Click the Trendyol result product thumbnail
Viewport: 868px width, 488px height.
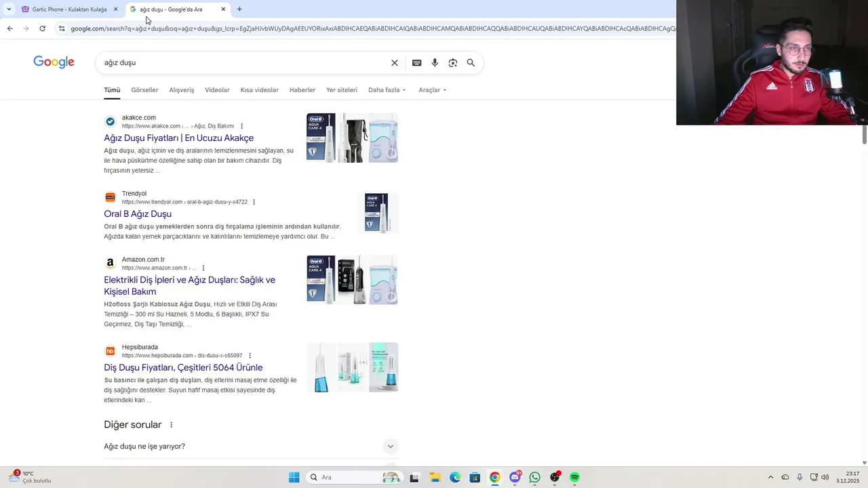point(377,213)
